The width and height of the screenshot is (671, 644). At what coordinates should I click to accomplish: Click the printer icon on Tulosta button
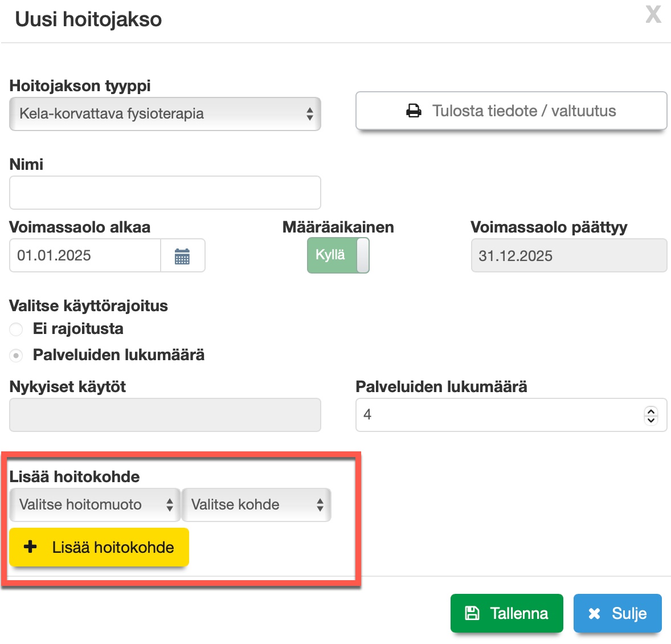(414, 111)
